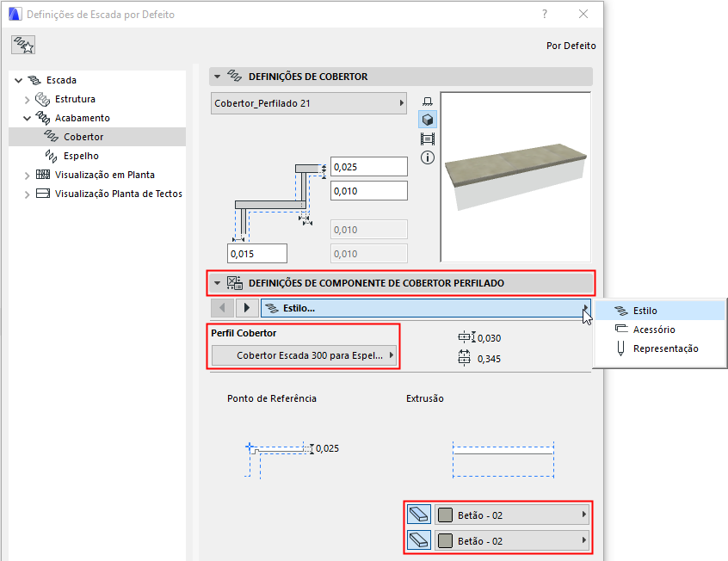Click the 0,025 tread thickness field
The height and width of the screenshot is (561, 728).
[x=369, y=167]
